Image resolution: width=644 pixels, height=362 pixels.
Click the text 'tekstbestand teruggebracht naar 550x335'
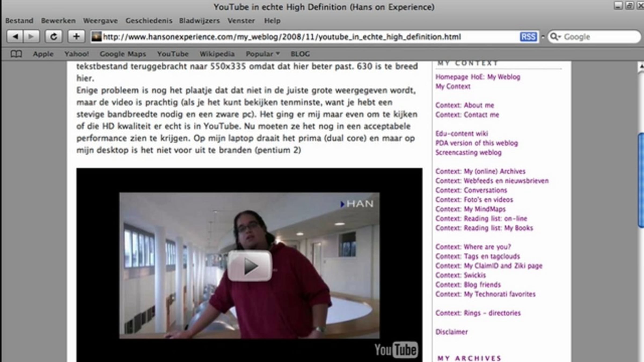[x=161, y=67]
